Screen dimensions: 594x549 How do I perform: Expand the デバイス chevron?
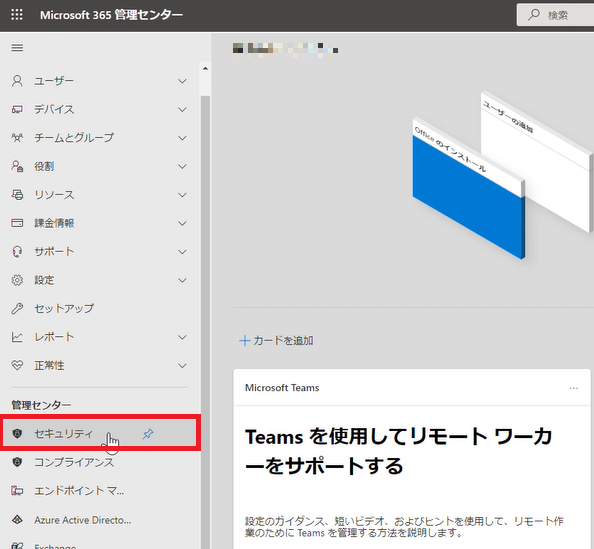coord(183,109)
